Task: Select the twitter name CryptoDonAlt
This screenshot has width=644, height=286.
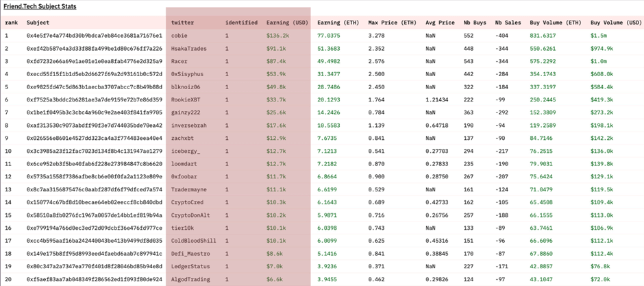Action: tap(190, 215)
